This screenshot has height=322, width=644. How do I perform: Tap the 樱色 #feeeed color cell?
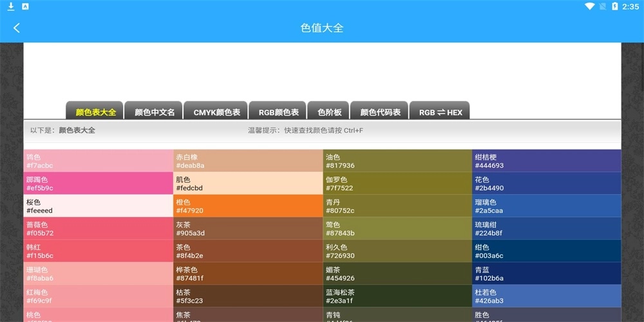[99, 206]
